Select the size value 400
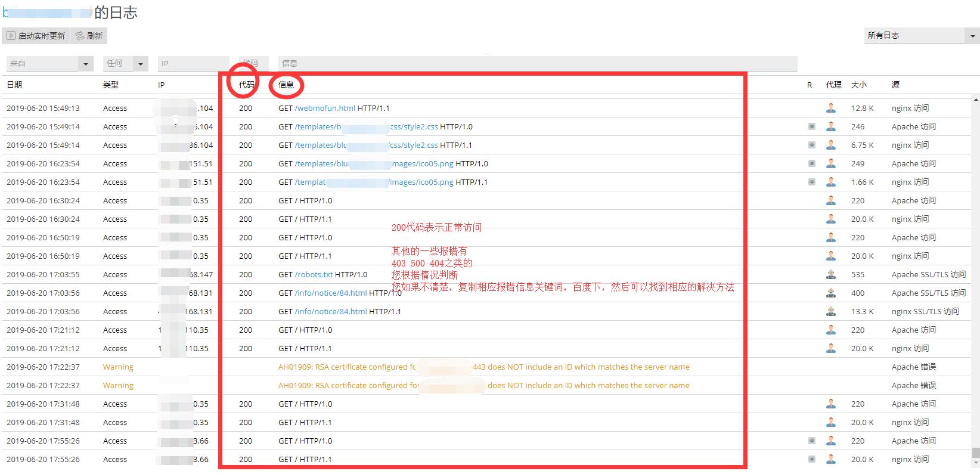Screen dimensions: 980x474 tap(858, 293)
